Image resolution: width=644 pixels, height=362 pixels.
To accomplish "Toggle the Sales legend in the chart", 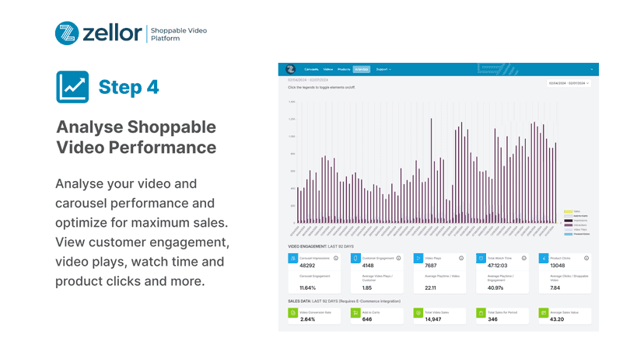I will (x=572, y=211).
